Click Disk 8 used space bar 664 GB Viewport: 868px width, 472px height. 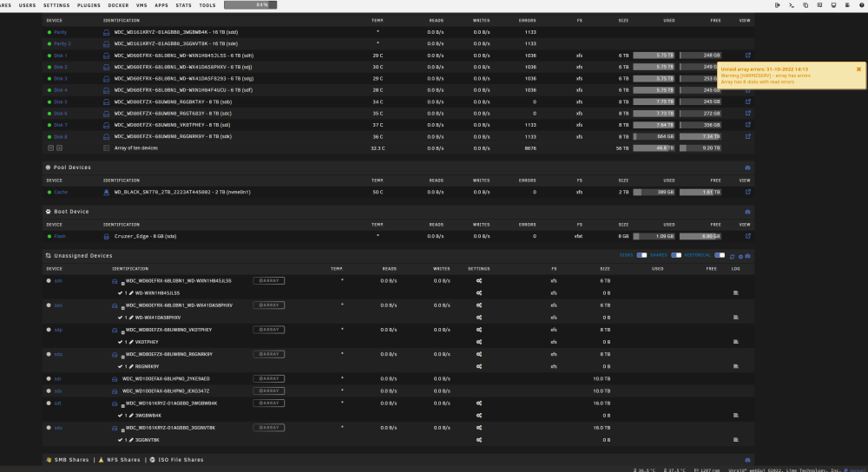click(654, 137)
